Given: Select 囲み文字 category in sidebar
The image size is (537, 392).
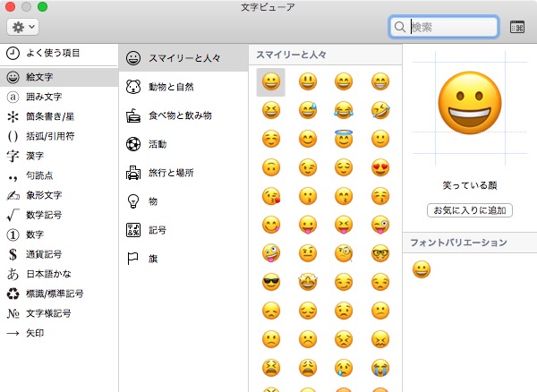Looking at the screenshot, I should click(x=59, y=97).
